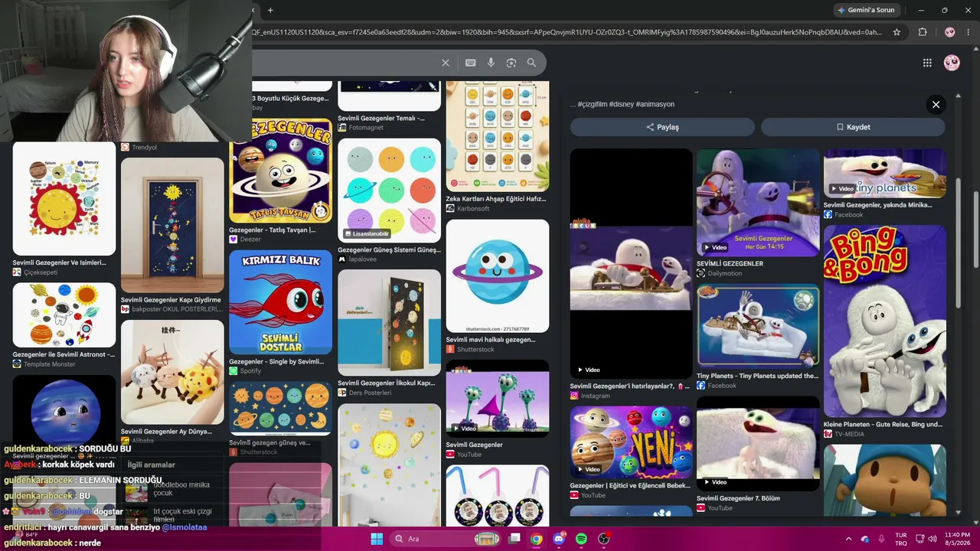This screenshot has width=980, height=551.
Task: Open the Google account avatar
Action: [952, 63]
